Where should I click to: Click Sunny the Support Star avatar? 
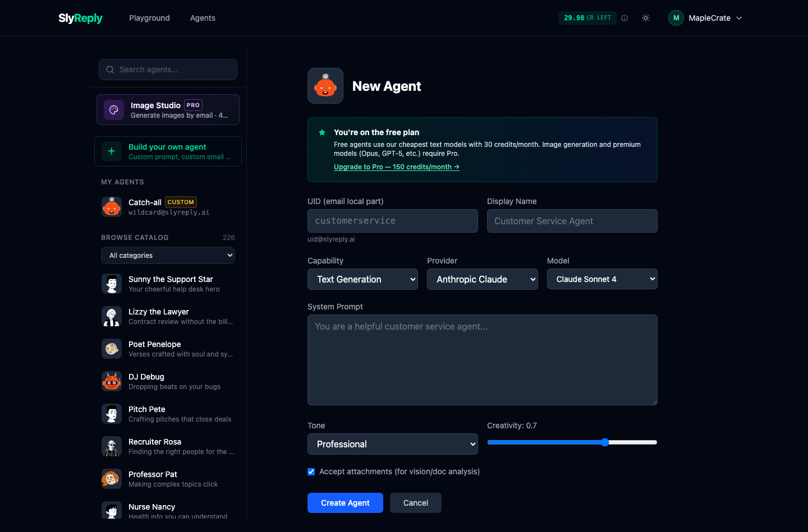[112, 284]
